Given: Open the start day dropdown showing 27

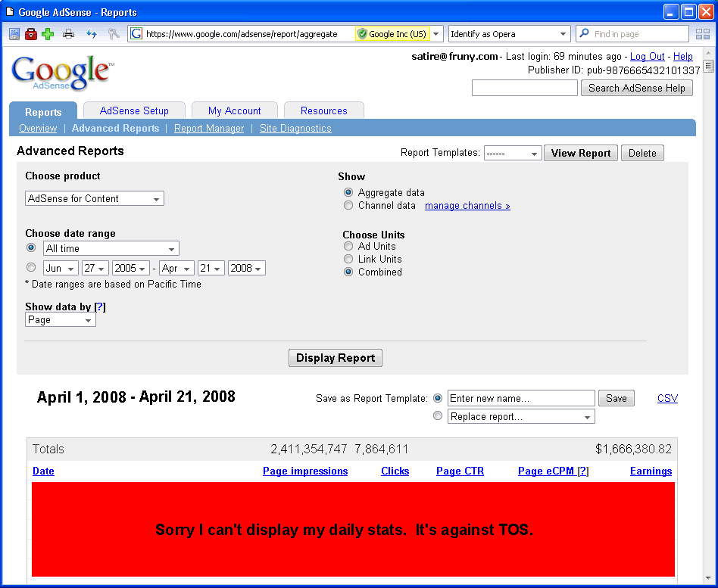Looking at the screenshot, I should point(95,268).
